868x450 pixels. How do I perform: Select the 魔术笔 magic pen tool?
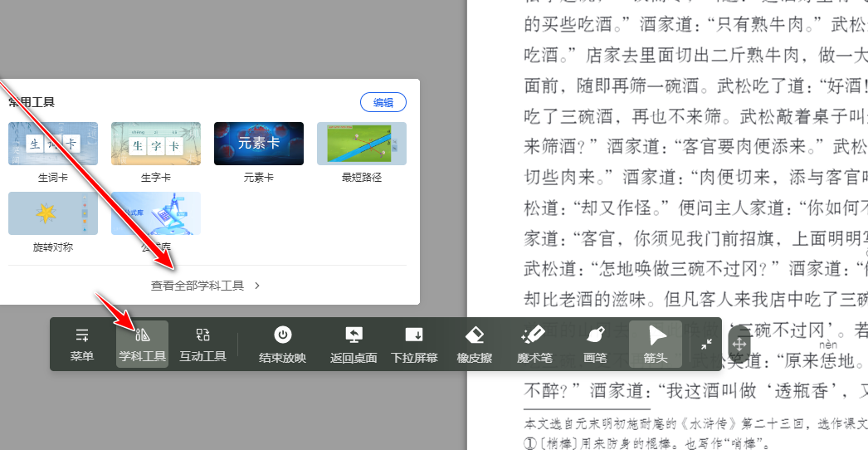(534, 345)
